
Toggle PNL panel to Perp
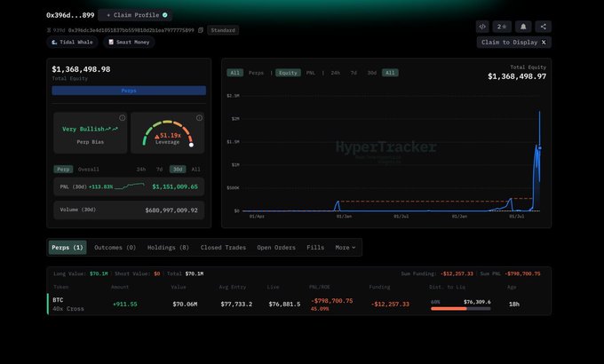(63, 169)
